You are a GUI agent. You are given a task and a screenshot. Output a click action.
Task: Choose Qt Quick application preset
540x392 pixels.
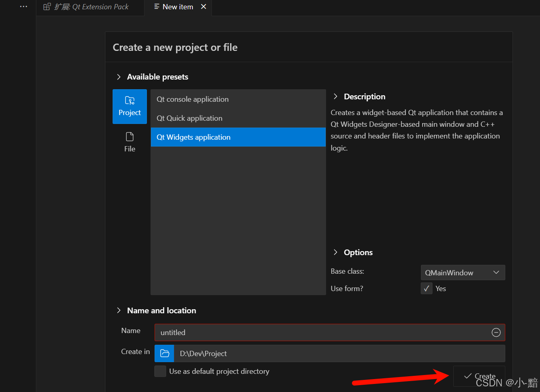coord(238,118)
